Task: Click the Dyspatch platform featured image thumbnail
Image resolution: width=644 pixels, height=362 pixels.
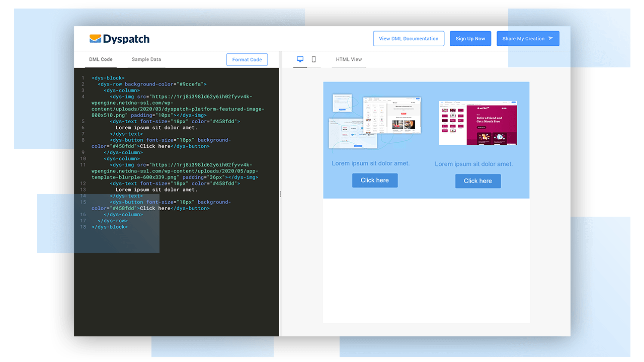Action: [x=375, y=121]
